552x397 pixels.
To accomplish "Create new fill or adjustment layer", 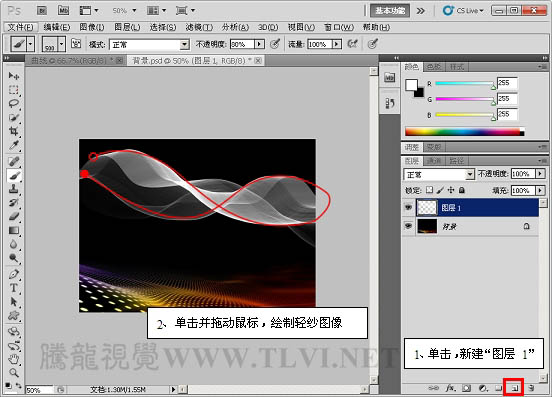I will click(483, 388).
